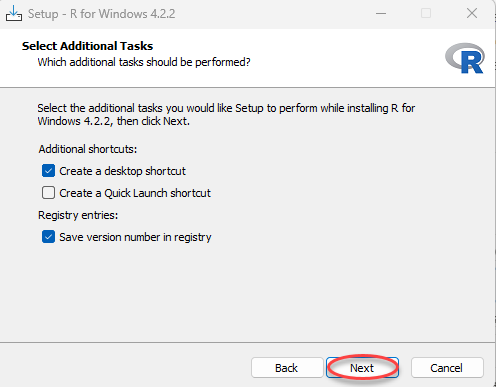The width and height of the screenshot is (496, 387).
Task: Click the 'Additional shortcuts:' group label
Action: tap(88, 149)
